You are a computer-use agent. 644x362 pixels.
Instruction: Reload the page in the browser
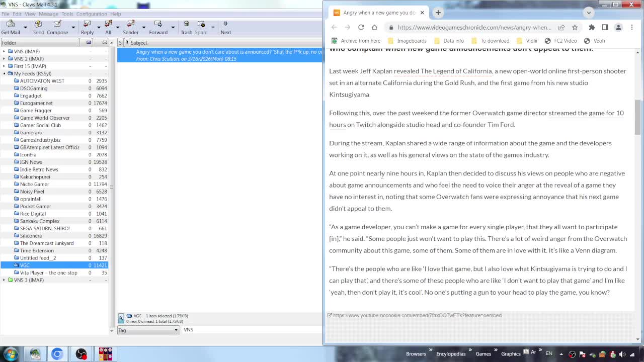361,27
